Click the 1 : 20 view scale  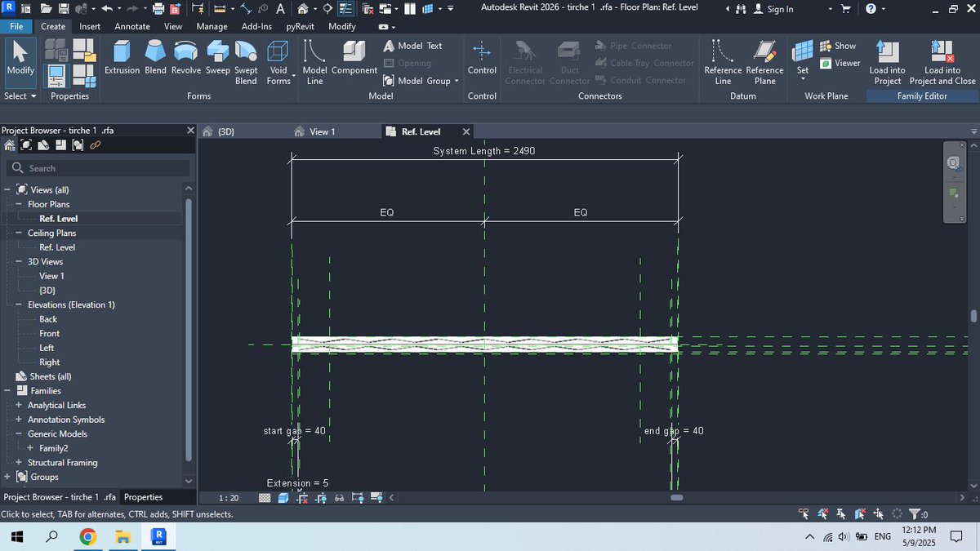pyautogui.click(x=229, y=497)
